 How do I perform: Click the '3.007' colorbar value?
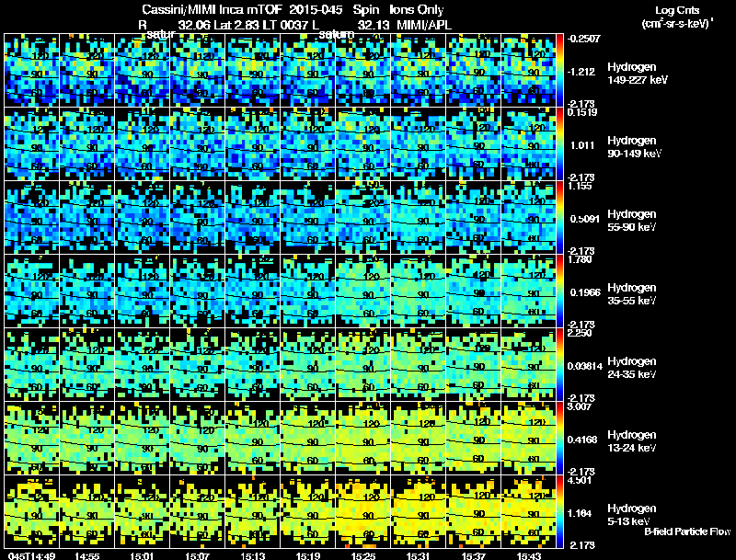(x=580, y=406)
